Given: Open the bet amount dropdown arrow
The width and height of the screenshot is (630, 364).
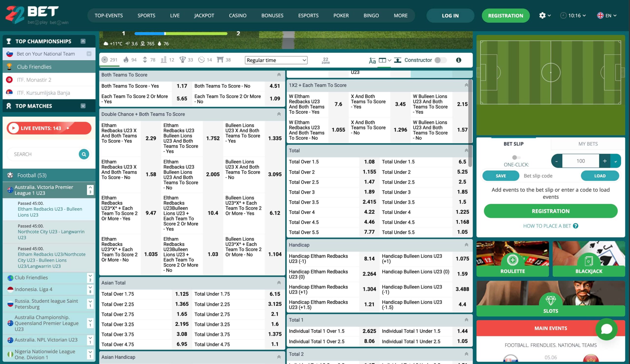Looking at the screenshot, I should pyautogui.click(x=615, y=161).
